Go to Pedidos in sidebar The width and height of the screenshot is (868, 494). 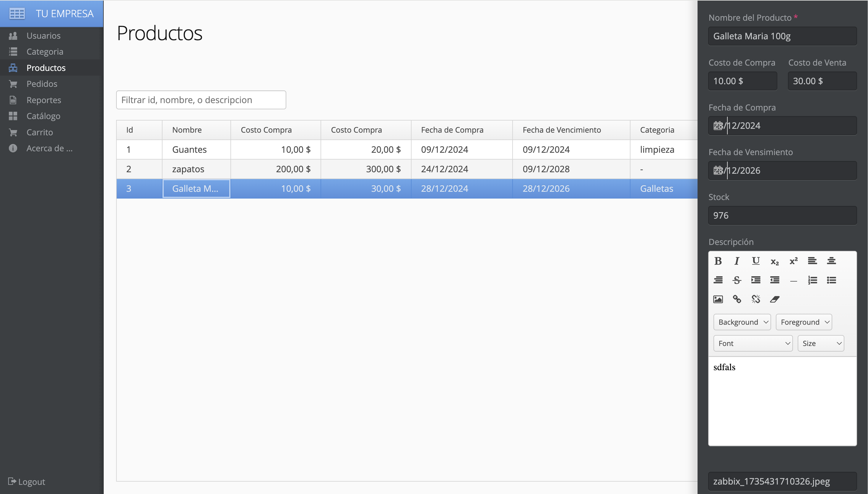tap(52, 84)
